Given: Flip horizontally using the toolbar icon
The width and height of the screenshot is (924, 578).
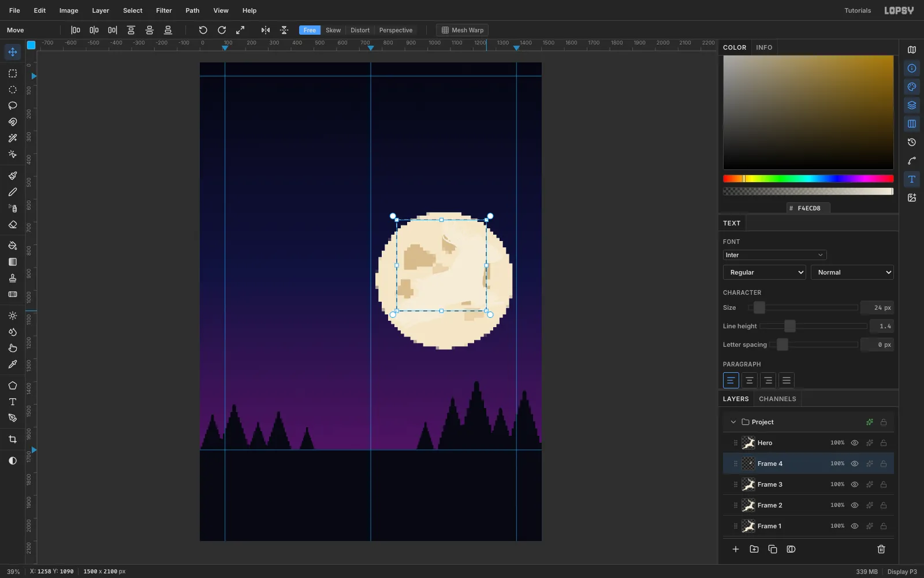Looking at the screenshot, I should click(x=266, y=30).
